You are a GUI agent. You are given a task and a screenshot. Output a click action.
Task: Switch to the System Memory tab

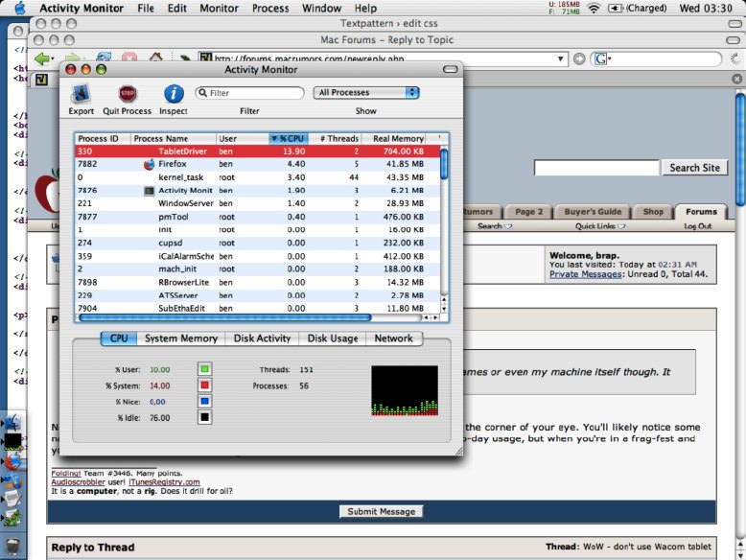[181, 338]
